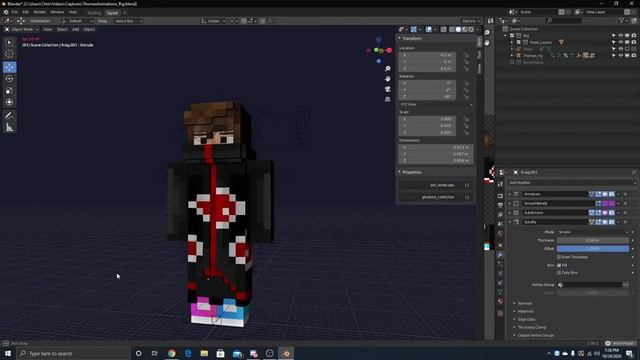This screenshot has height=360, width=640.
Task: Select the Measure tool in the viewport toolbar
Action: point(9,127)
